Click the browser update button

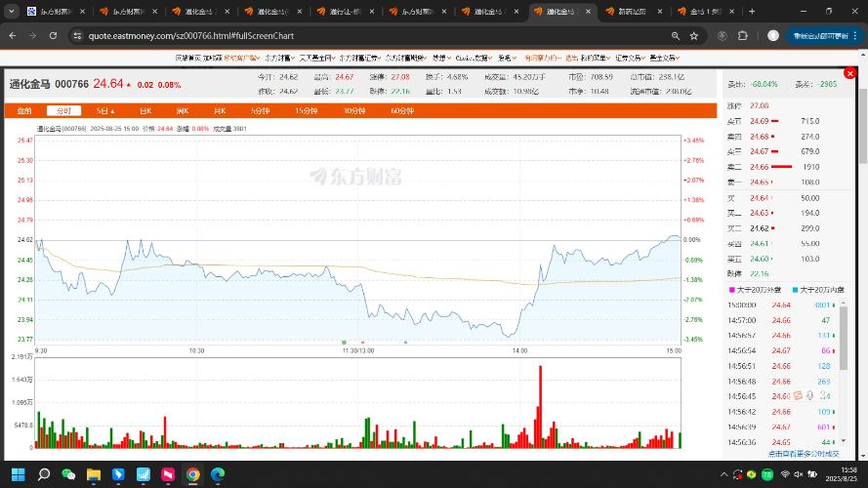(x=824, y=35)
